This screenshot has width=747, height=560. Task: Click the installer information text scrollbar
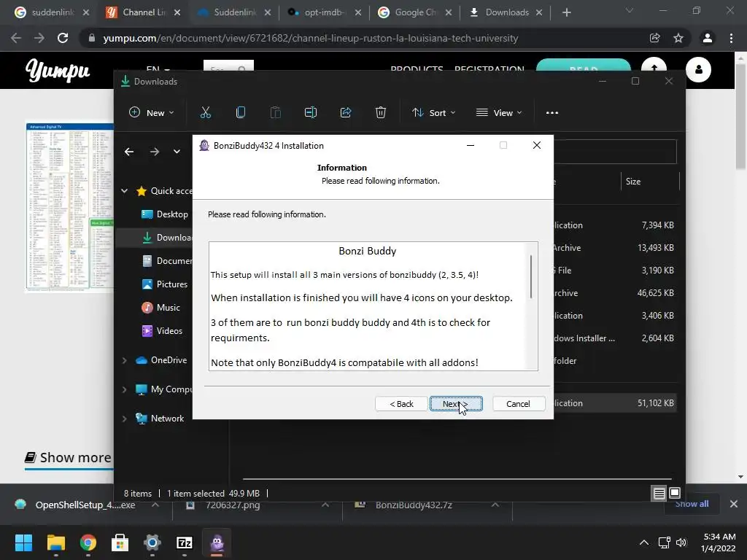[531, 277]
